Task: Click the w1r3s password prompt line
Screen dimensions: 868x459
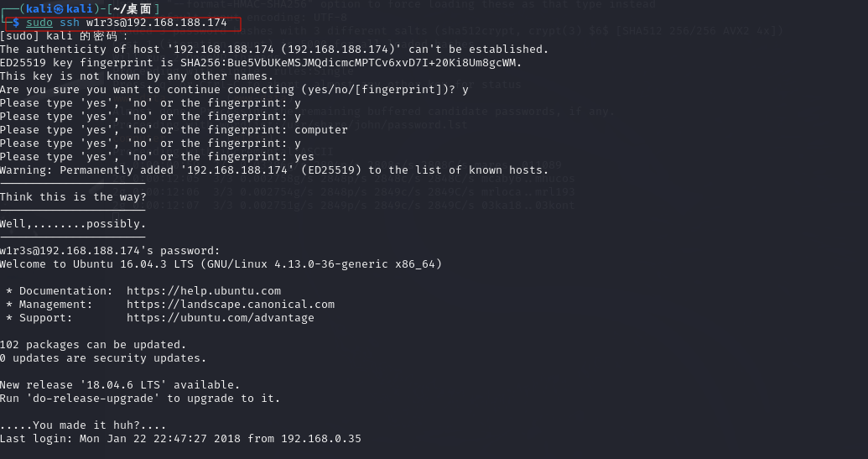Action: (x=110, y=251)
